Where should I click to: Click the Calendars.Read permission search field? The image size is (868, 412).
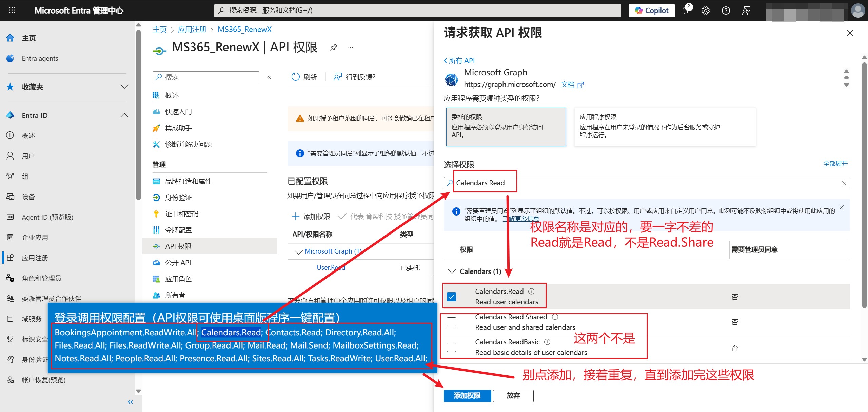[647, 183]
